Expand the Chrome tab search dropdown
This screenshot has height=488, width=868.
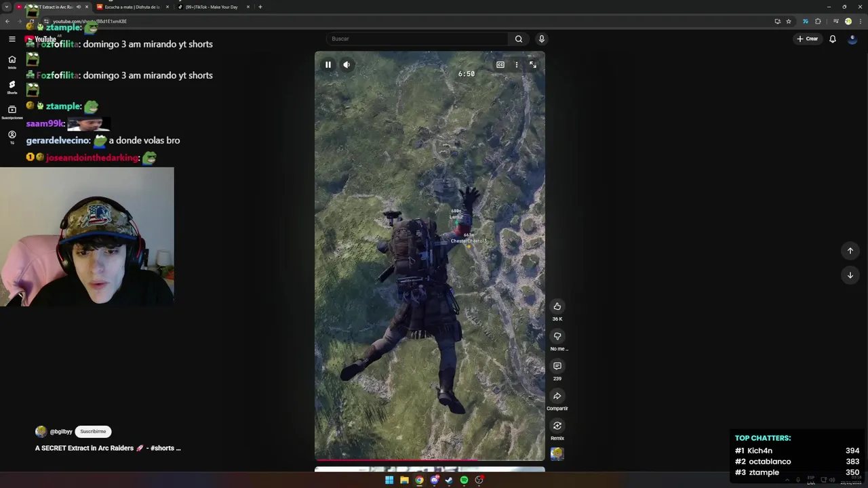pos(5,7)
